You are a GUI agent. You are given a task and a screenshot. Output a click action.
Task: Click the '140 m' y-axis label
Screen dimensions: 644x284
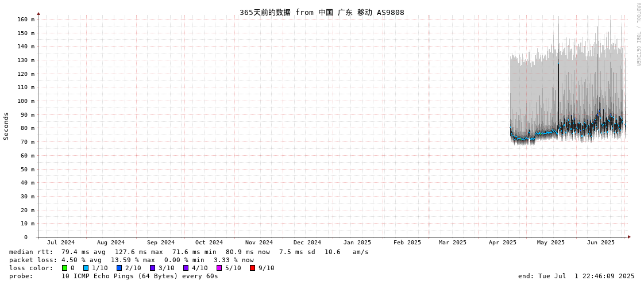pos(26,47)
